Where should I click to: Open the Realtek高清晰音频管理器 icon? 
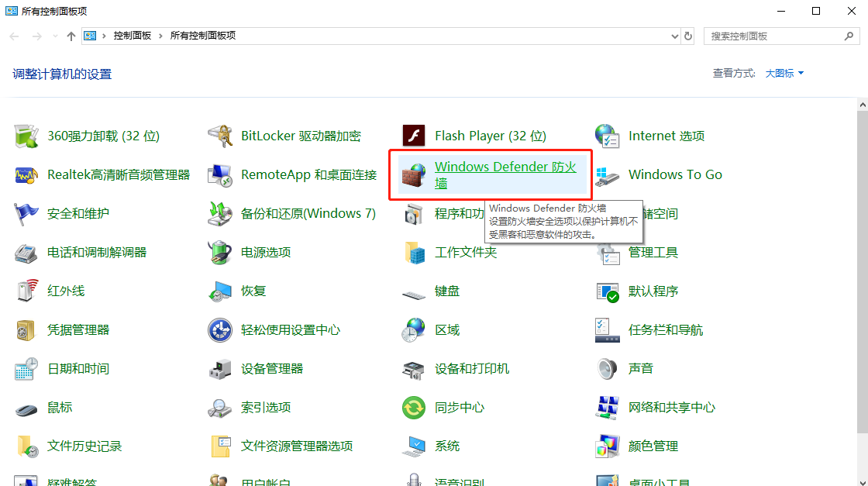tap(26, 175)
